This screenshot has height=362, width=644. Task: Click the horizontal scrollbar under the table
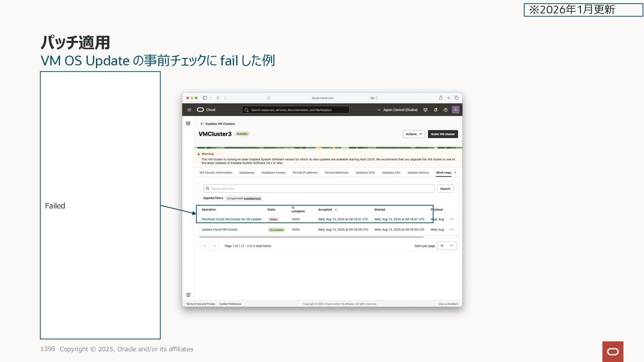(x=311, y=237)
